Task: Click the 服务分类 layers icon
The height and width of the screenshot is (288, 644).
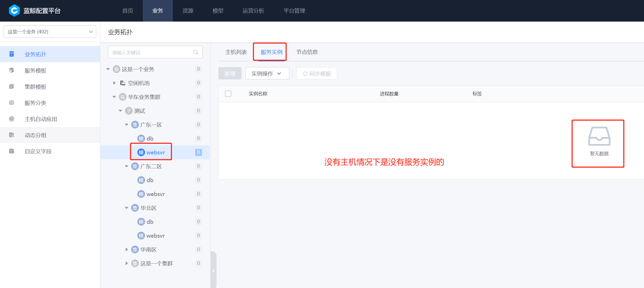Action: (12, 103)
